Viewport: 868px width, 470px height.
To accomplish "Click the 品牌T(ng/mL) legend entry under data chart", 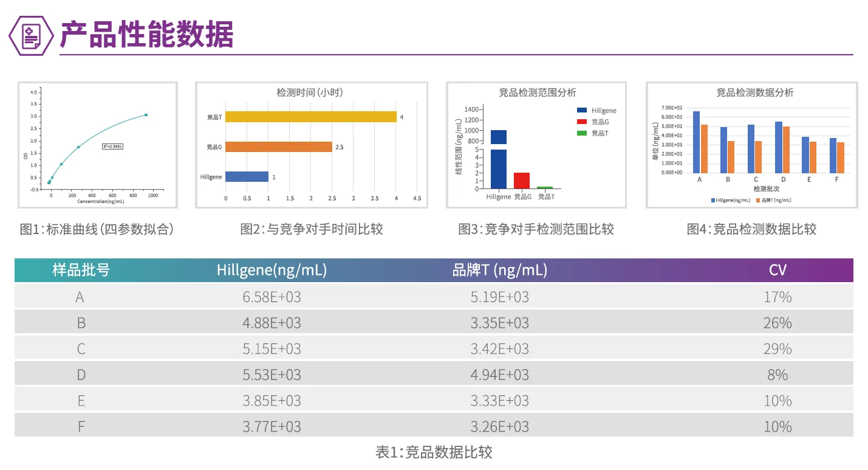I will point(773,199).
